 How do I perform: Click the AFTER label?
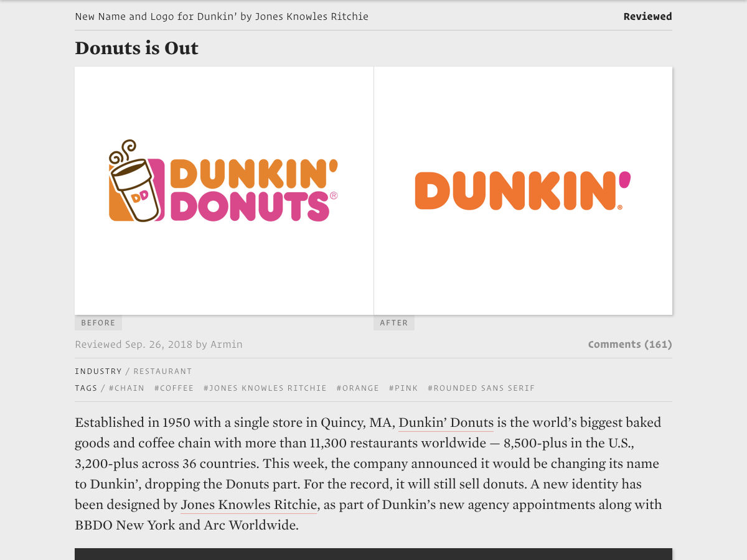[x=394, y=323]
